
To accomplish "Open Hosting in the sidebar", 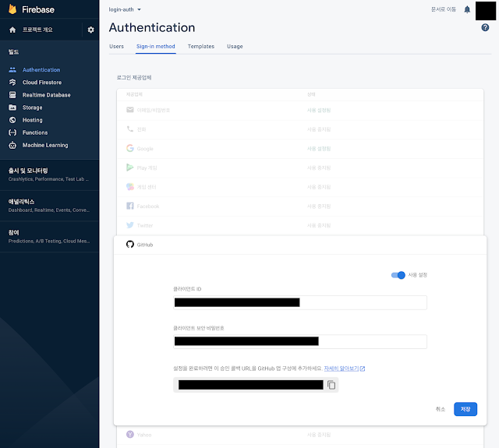I will [x=32, y=120].
